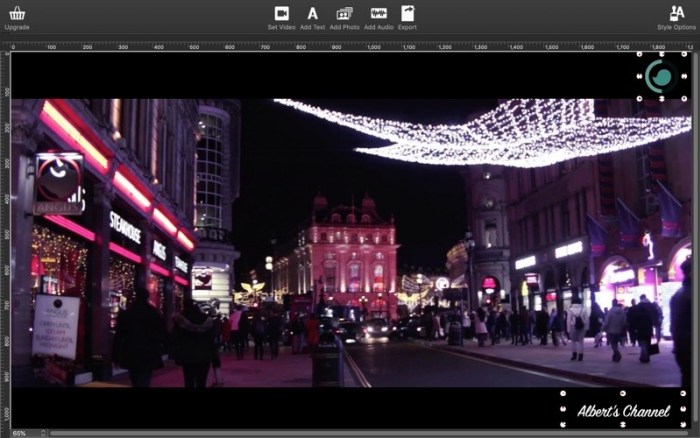700x438 pixels.
Task: Click the Set Video camera icon
Action: 281,14
